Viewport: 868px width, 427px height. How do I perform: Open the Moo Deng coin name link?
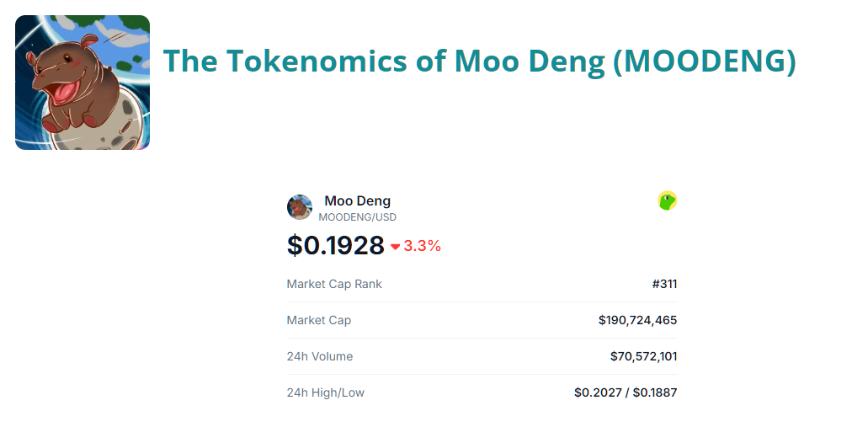[x=357, y=200]
